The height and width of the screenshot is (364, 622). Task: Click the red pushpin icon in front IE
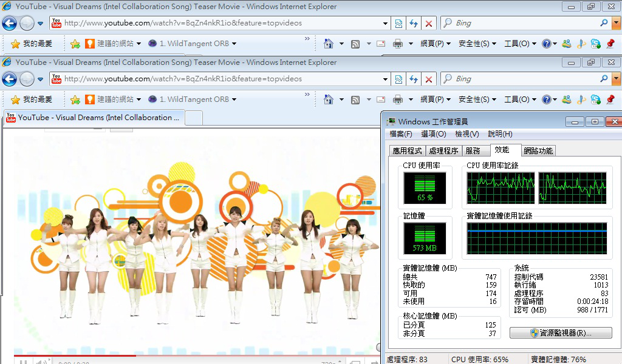pos(610,99)
